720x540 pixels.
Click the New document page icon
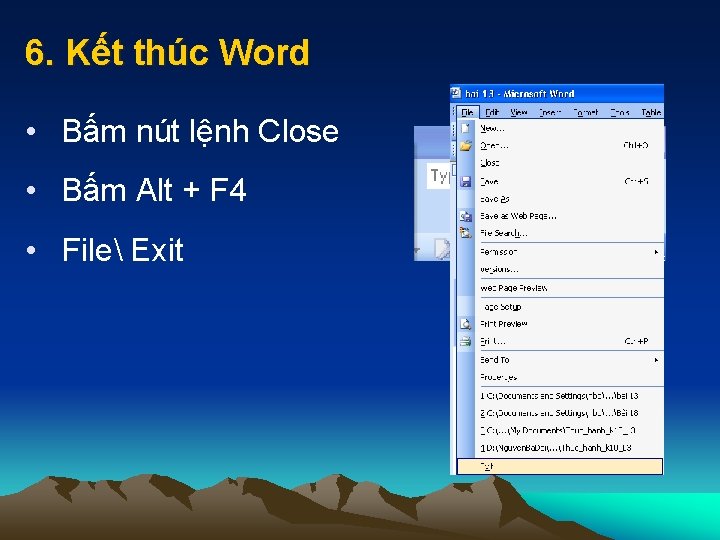[x=465, y=128]
